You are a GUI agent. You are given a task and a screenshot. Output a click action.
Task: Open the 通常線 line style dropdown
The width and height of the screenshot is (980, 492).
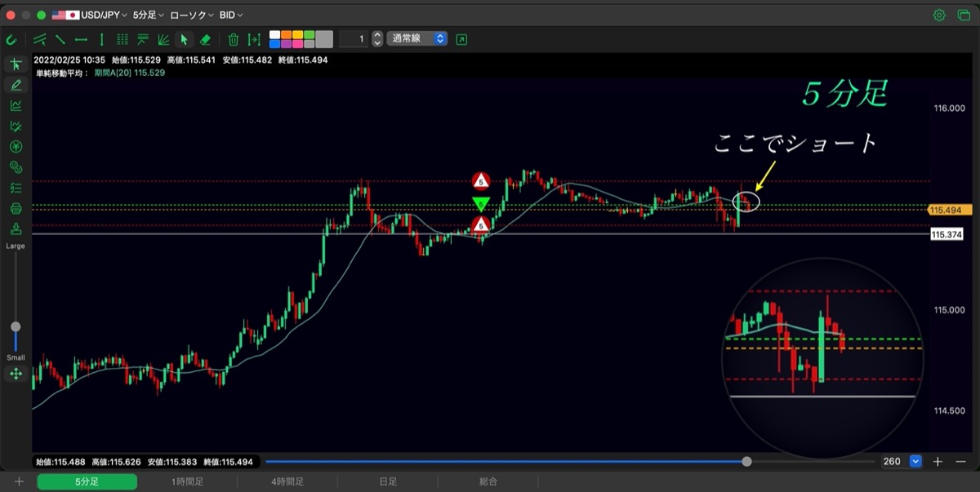(x=417, y=39)
